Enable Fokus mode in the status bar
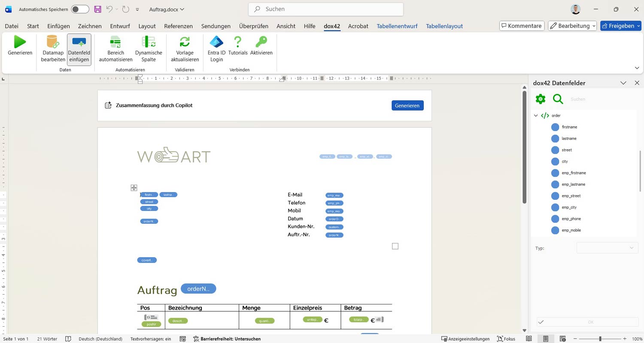Screen dimensions: 644x343 click(506, 339)
